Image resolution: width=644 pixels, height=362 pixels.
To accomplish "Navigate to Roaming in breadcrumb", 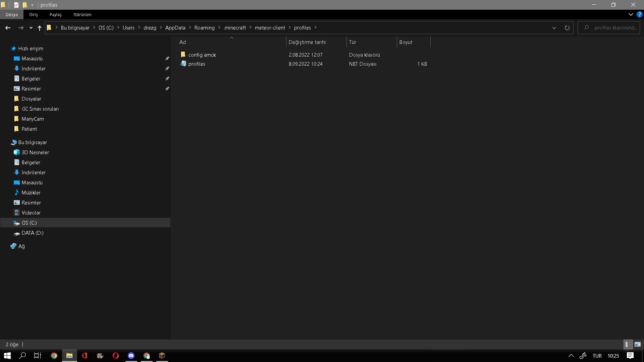I will [205, 28].
